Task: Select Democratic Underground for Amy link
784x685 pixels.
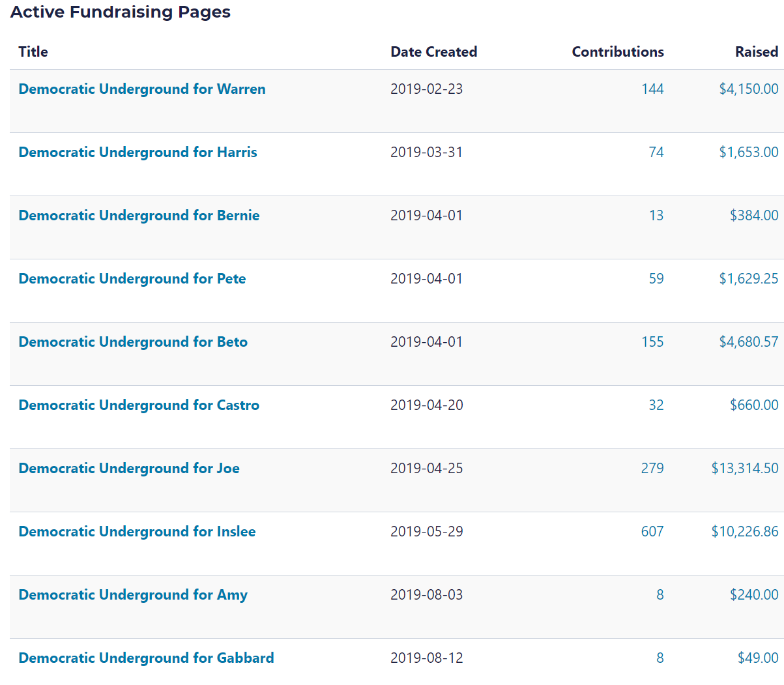Action: pos(133,595)
